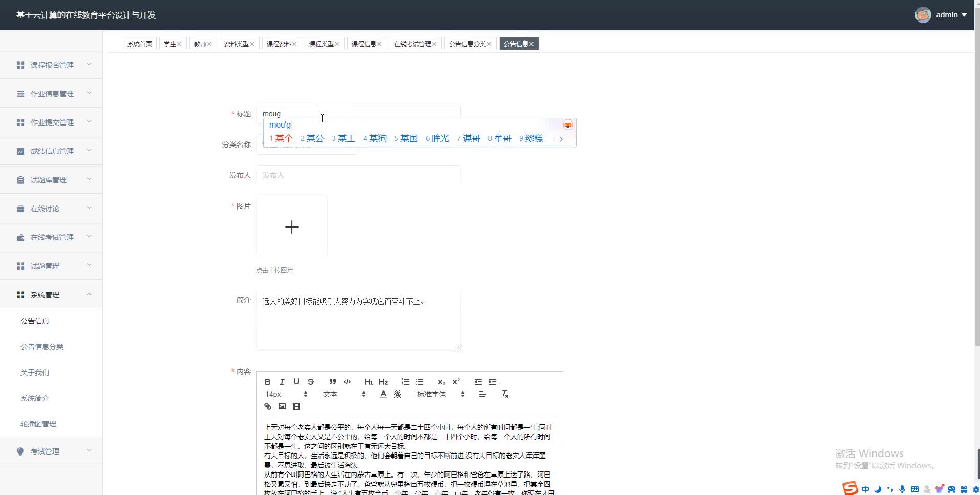Insert a code block in the editor
Image resolution: width=980 pixels, height=495 pixels.
point(347,382)
